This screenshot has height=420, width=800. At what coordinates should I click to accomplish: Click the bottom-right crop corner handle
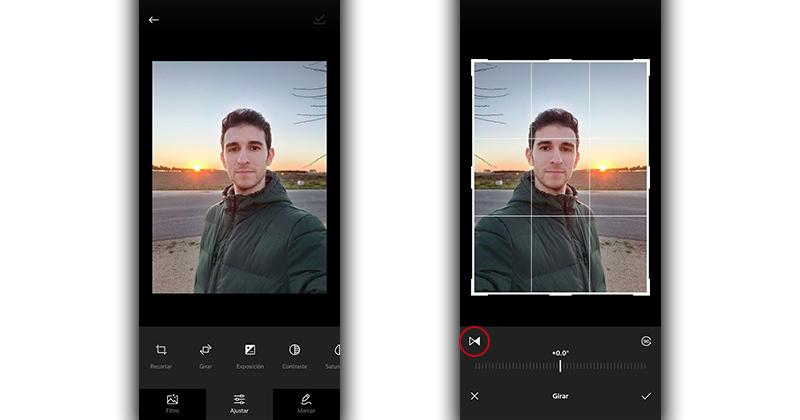pos(646,291)
